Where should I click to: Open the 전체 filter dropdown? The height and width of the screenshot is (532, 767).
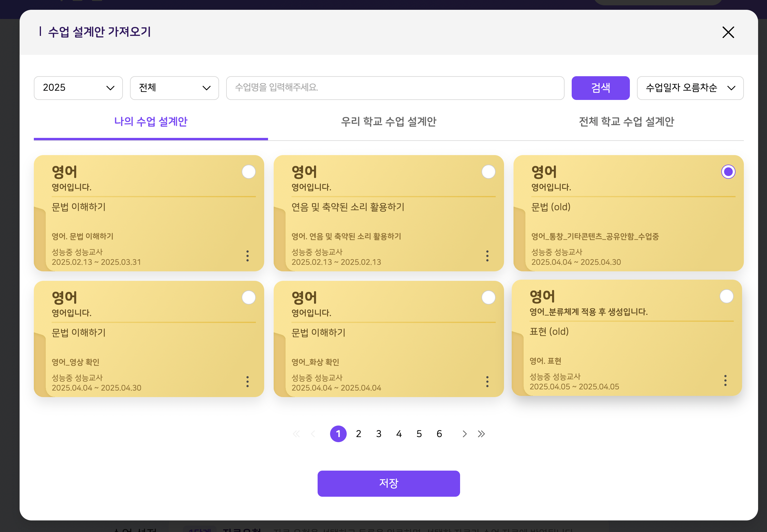[x=174, y=88]
